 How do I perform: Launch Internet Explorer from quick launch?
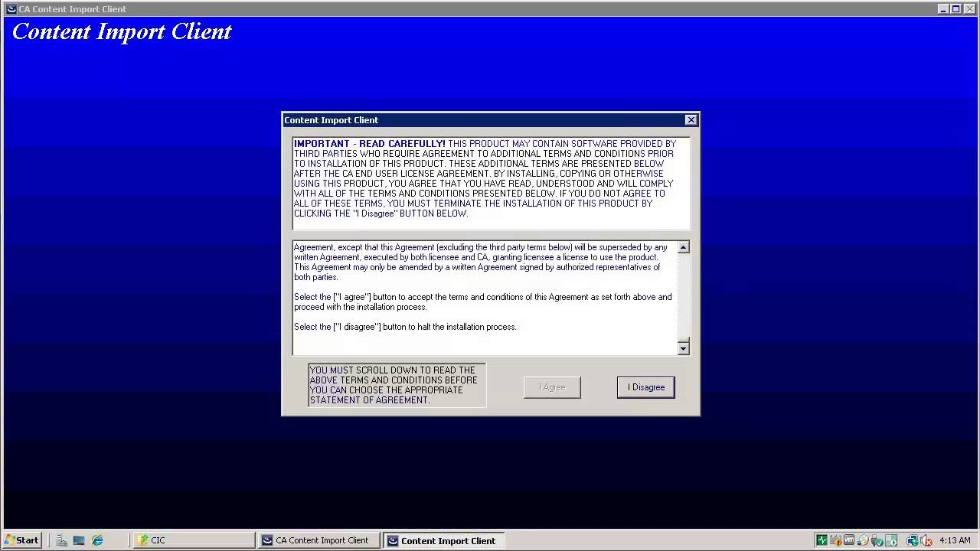97,540
